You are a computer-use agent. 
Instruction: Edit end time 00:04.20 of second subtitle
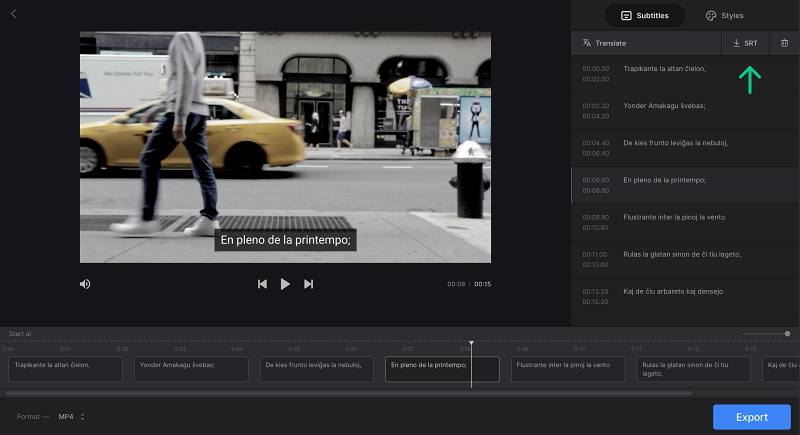(595, 116)
